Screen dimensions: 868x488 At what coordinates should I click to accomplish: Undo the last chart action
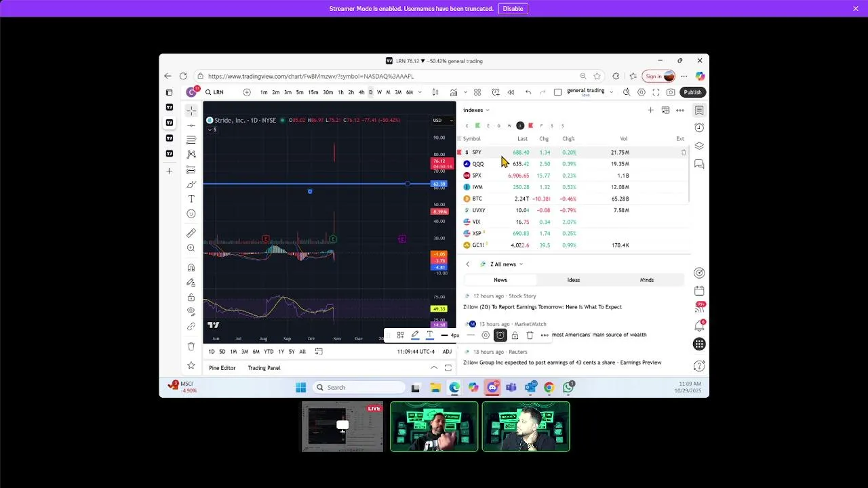pyautogui.click(x=528, y=92)
